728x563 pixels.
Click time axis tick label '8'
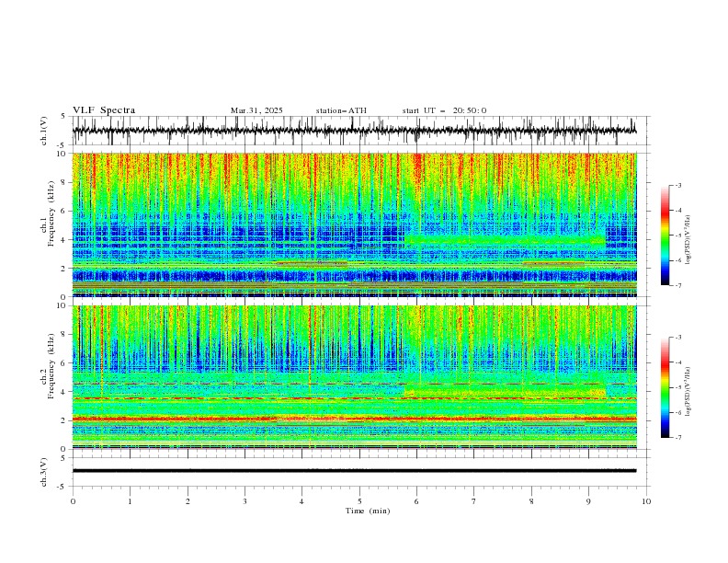[531, 501]
